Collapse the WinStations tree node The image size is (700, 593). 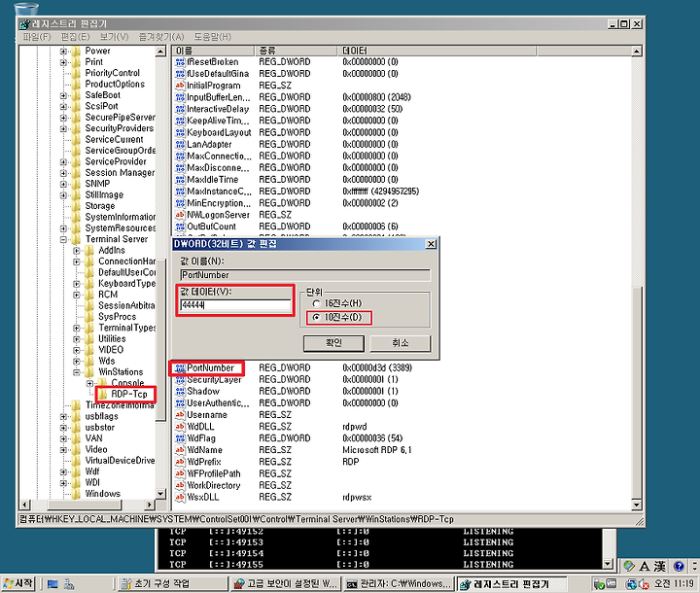click(x=77, y=372)
